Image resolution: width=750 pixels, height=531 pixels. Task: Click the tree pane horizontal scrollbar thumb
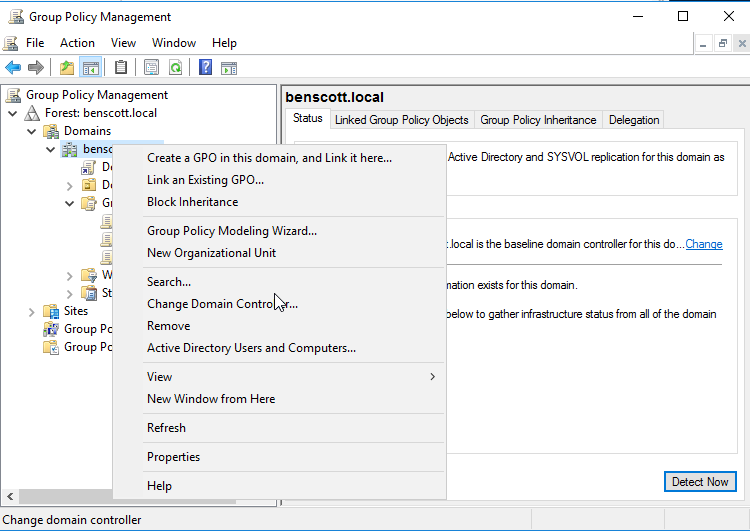pos(128,497)
